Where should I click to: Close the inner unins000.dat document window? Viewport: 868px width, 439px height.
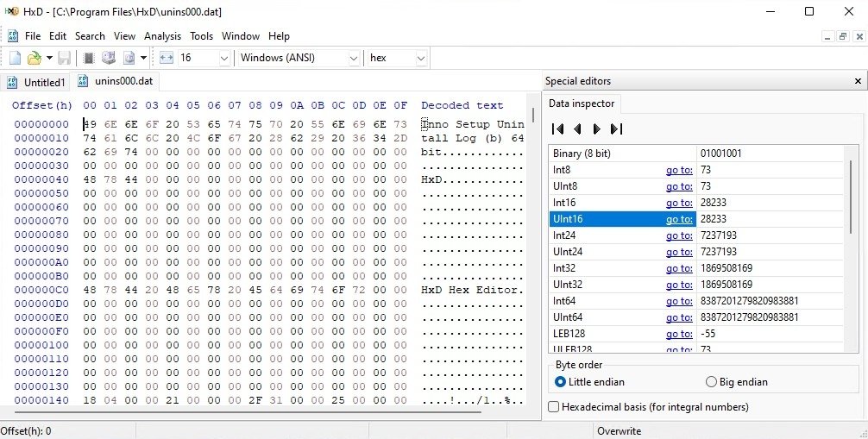point(859,36)
